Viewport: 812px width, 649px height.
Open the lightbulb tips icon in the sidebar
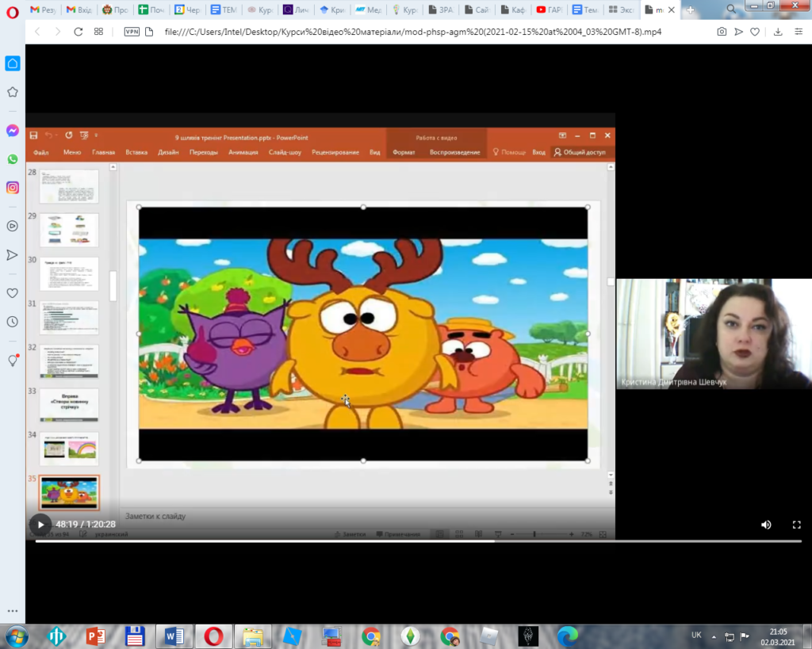pyautogui.click(x=13, y=360)
